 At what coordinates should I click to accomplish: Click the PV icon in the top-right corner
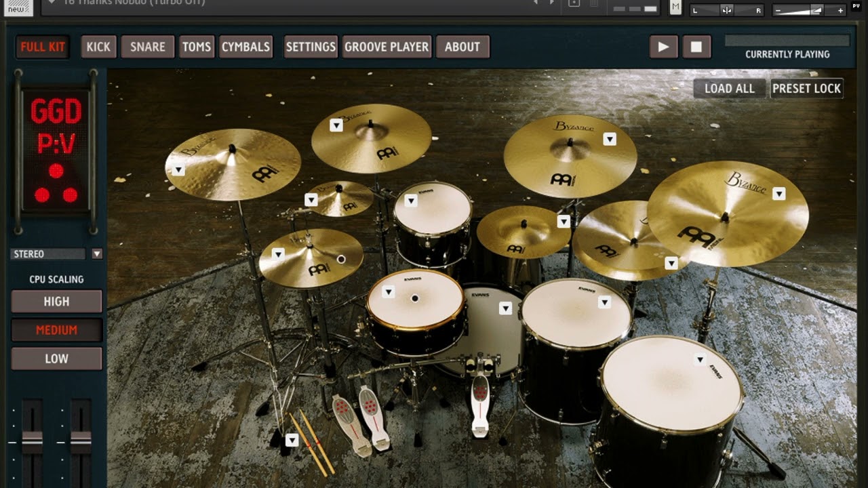tap(855, 6)
